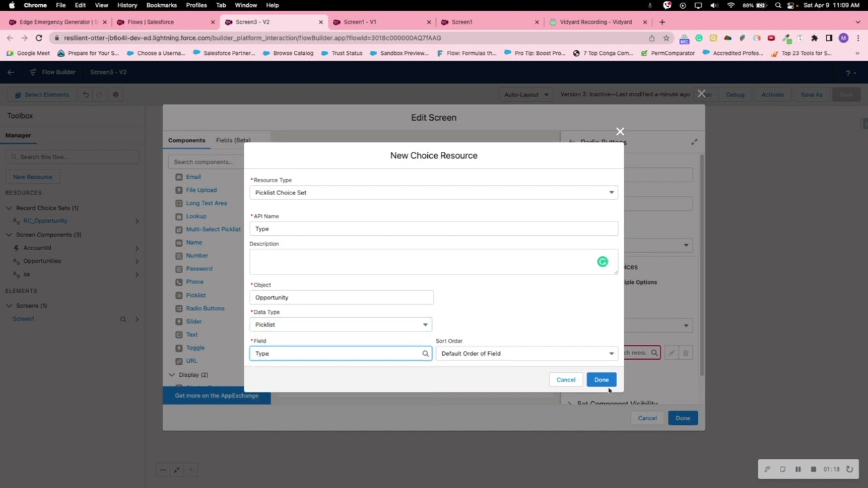
Task: Click the search icon in Field input
Action: pyautogui.click(x=425, y=354)
